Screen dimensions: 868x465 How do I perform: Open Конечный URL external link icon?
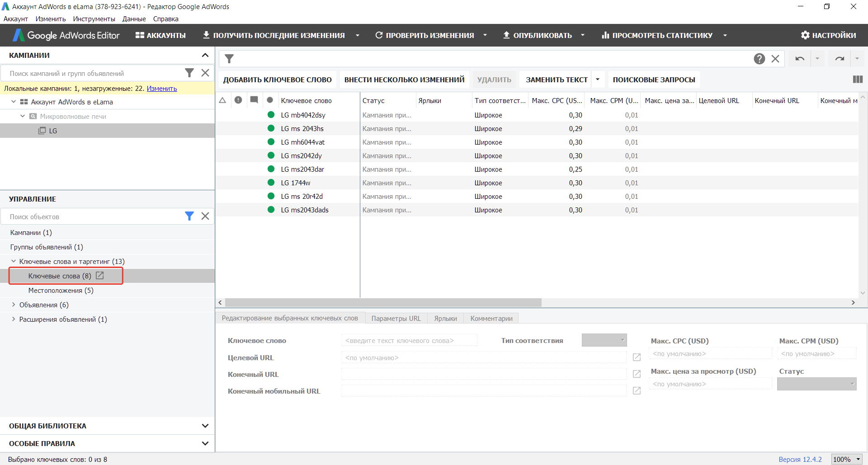coord(637,374)
